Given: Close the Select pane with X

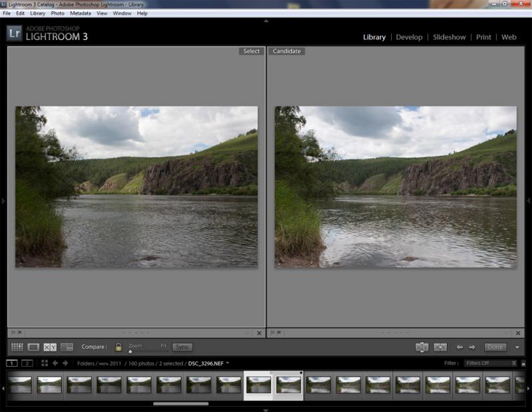Looking at the screenshot, I should [259, 333].
